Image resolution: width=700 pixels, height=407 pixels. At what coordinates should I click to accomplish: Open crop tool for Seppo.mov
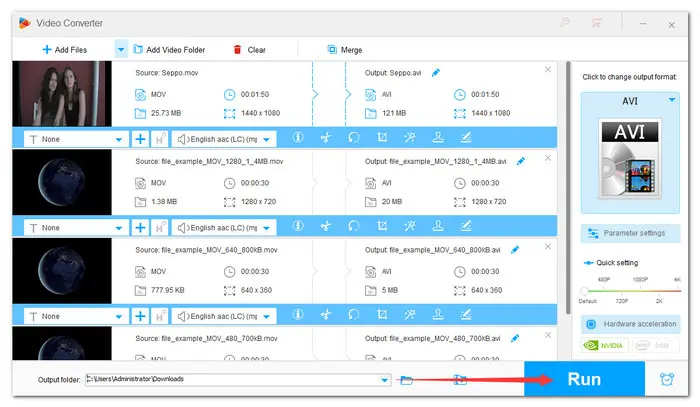[382, 137]
